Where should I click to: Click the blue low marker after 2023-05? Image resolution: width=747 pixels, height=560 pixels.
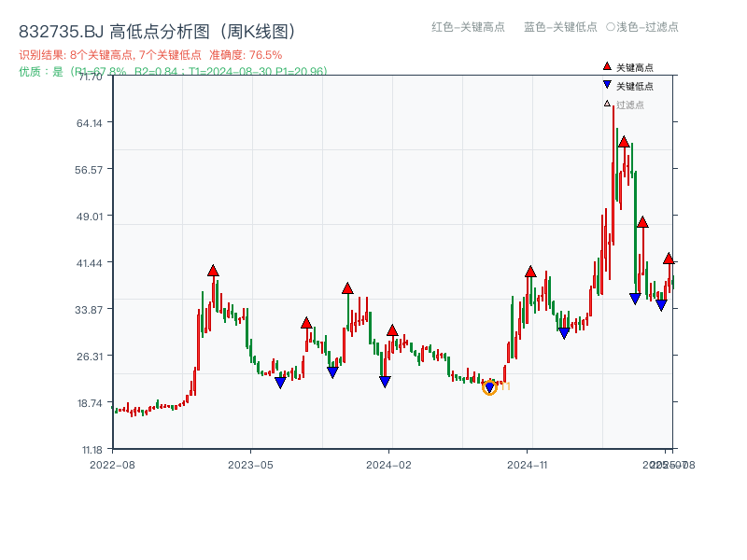(x=282, y=384)
